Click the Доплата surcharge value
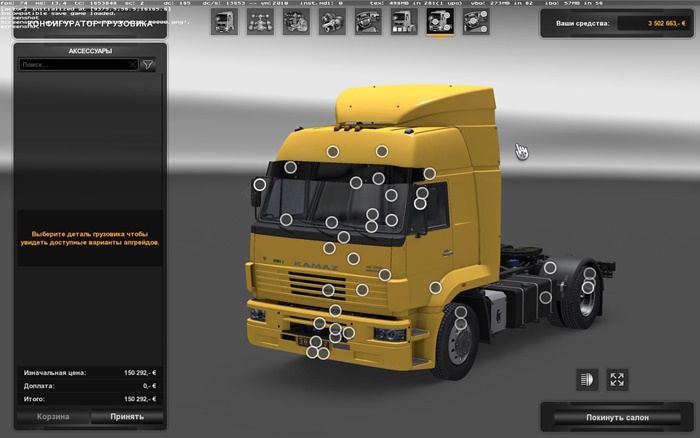 click(150, 386)
